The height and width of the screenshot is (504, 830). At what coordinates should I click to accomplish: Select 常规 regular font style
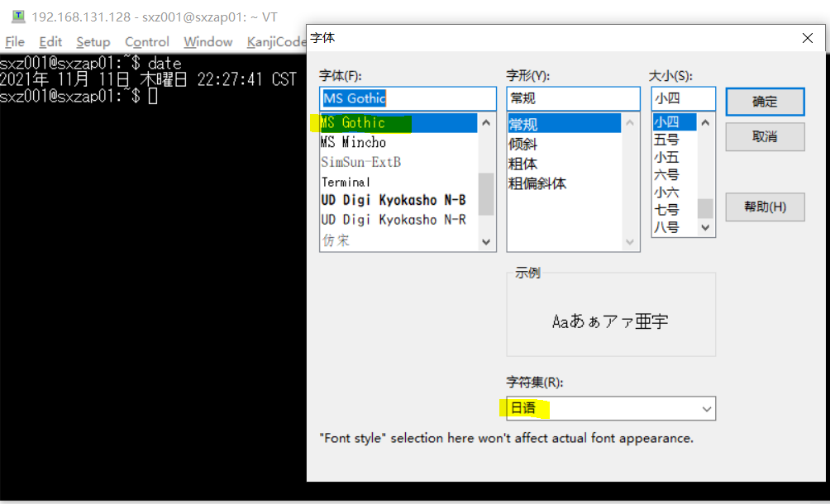tap(565, 124)
